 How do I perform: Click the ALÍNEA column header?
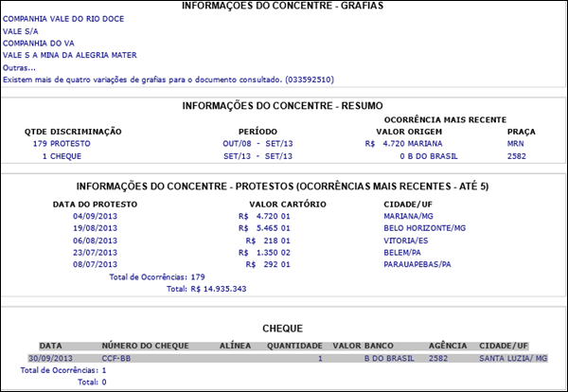235,346
